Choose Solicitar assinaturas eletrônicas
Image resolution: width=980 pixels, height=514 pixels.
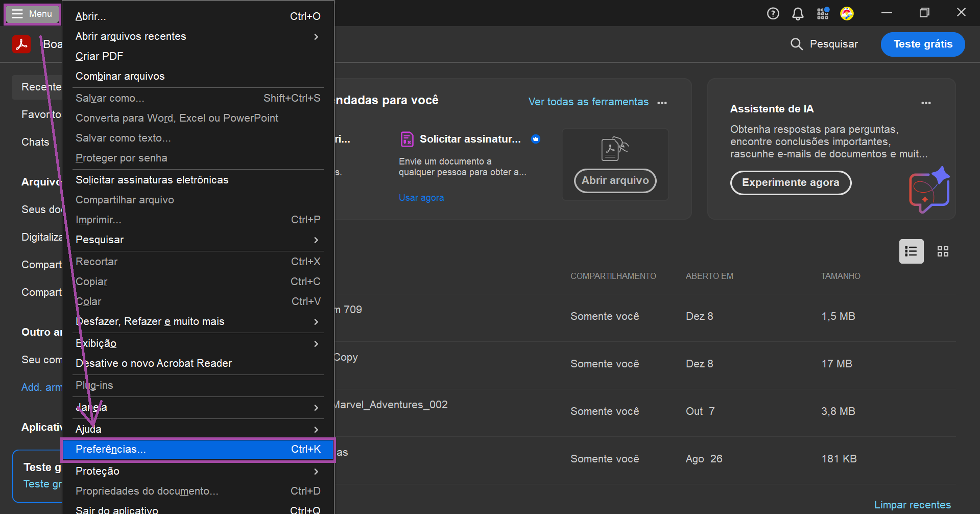198,180
